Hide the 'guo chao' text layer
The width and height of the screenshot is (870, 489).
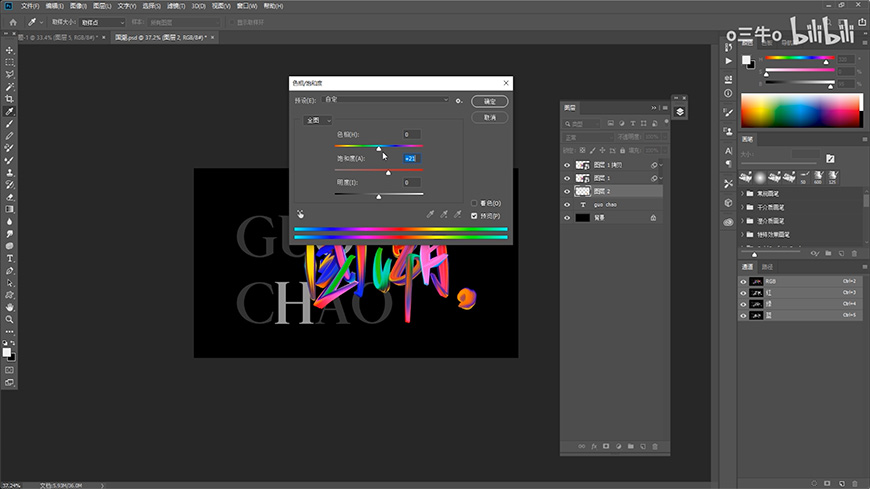[x=567, y=204]
